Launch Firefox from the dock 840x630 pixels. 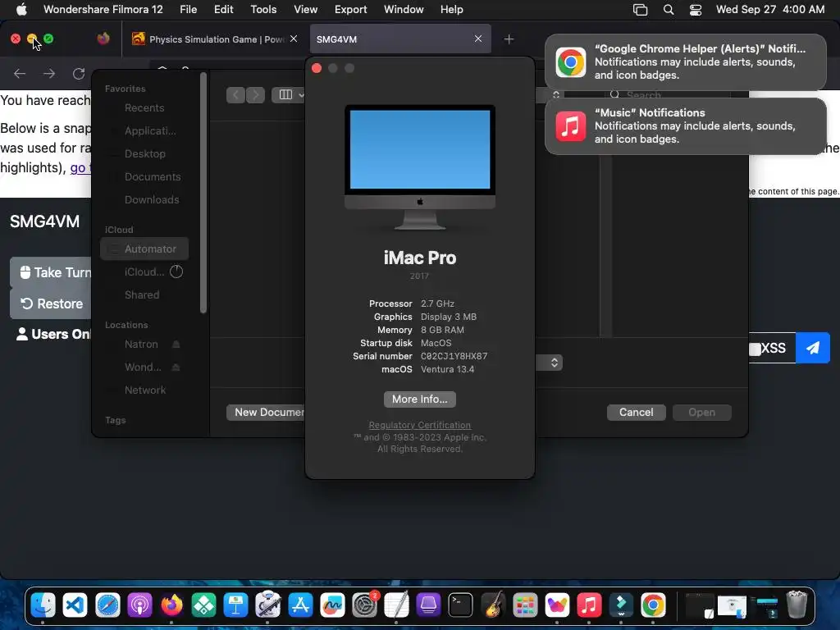[x=172, y=605]
